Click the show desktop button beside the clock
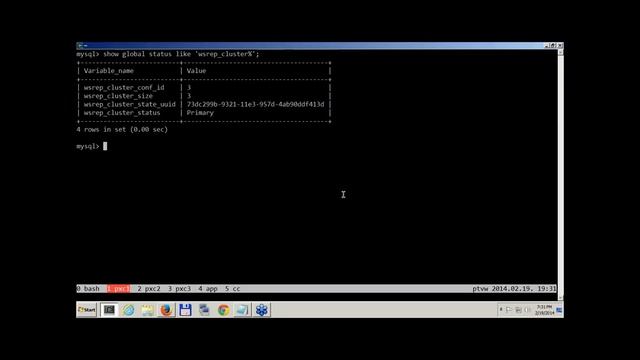Screen dimensions: 640x360 pos(560,310)
